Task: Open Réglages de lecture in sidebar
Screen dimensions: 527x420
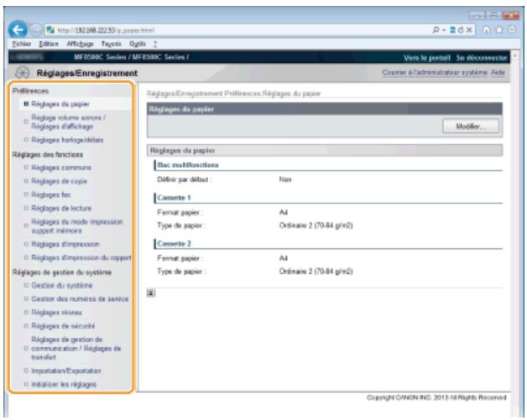Action: click(x=61, y=209)
